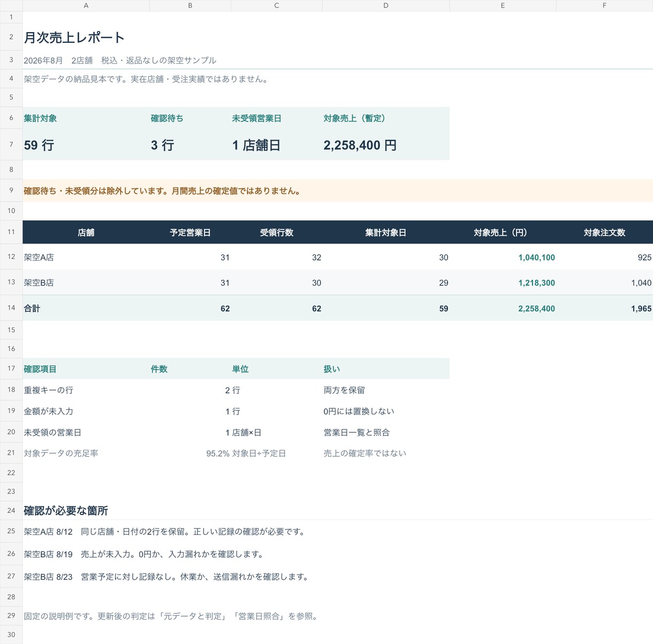This screenshot has height=644, width=653.
Task: Click the 1,040 order count cell
Action: click(604, 283)
